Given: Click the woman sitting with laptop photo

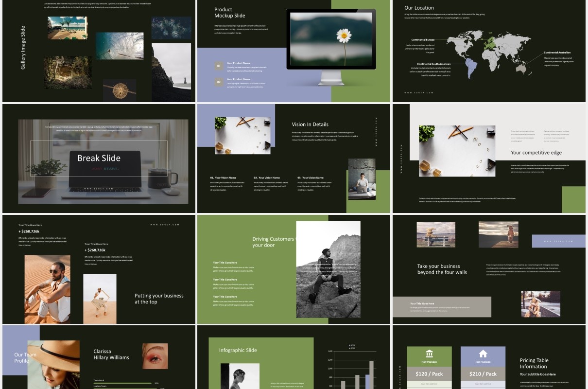Looking at the screenshot, I should pos(362,179).
